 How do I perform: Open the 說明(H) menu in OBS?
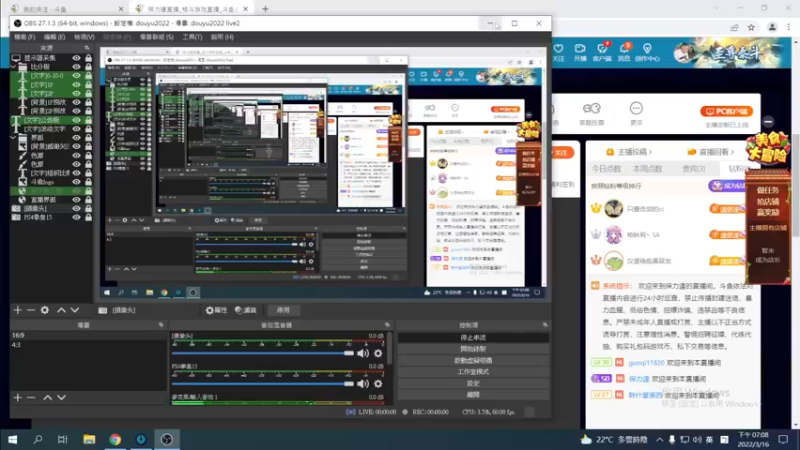click(x=222, y=37)
